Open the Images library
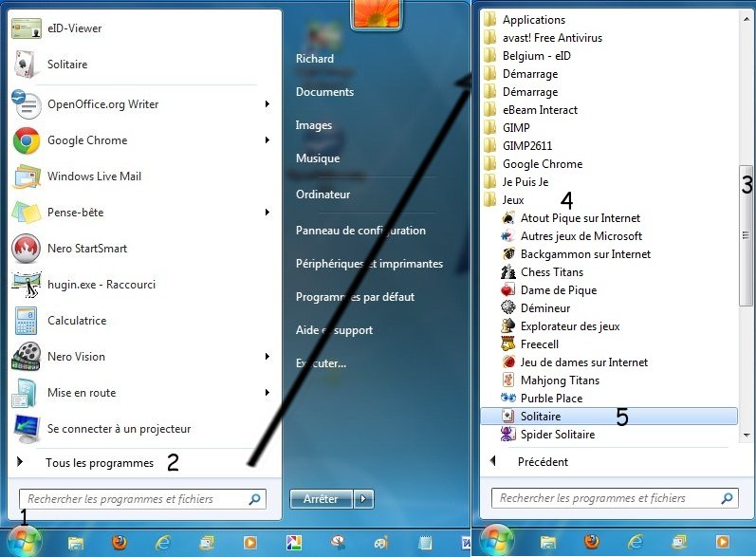 point(314,125)
